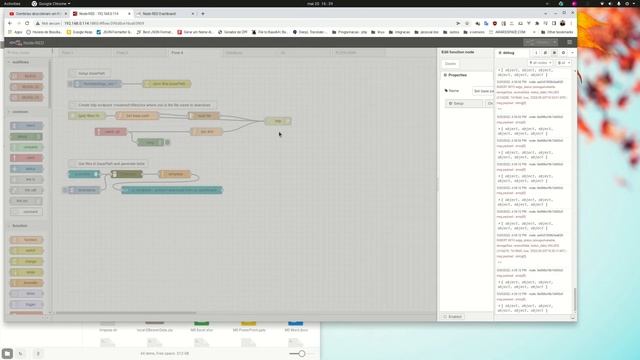Open Activities overview in top bar

(x=12, y=3)
